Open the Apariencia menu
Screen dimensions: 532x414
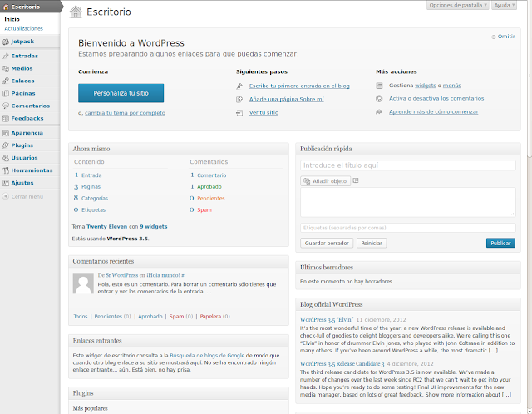click(30, 133)
